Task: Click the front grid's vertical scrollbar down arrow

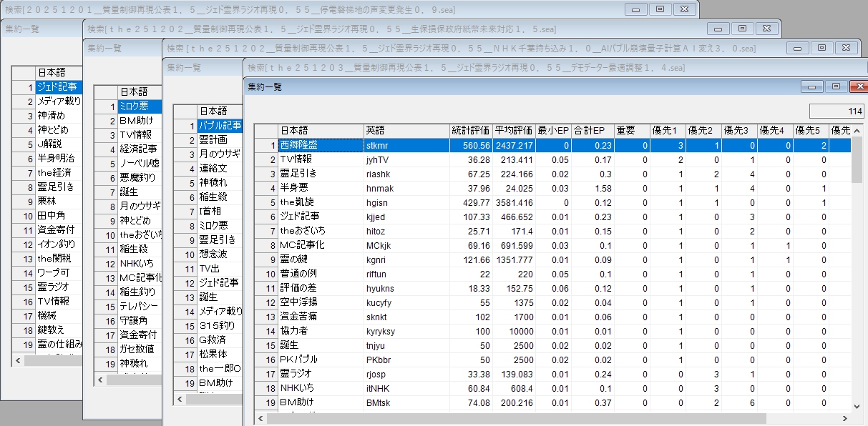Action: 857,406
